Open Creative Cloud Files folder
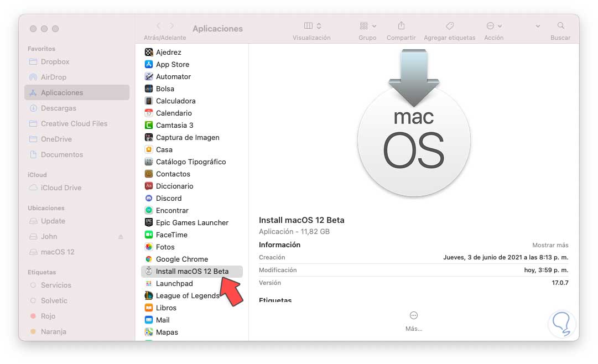598x364 pixels. tap(77, 123)
